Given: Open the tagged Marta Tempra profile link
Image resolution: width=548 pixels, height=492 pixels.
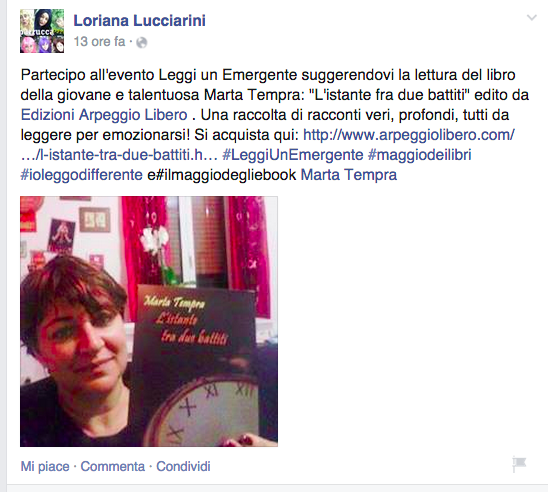Looking at the screenshot, I should click(x=349, y=175).
